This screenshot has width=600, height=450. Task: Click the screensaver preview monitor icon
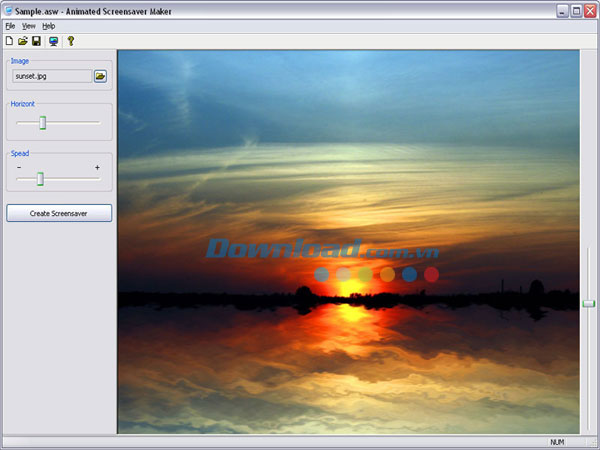click(x=54, y=41)
